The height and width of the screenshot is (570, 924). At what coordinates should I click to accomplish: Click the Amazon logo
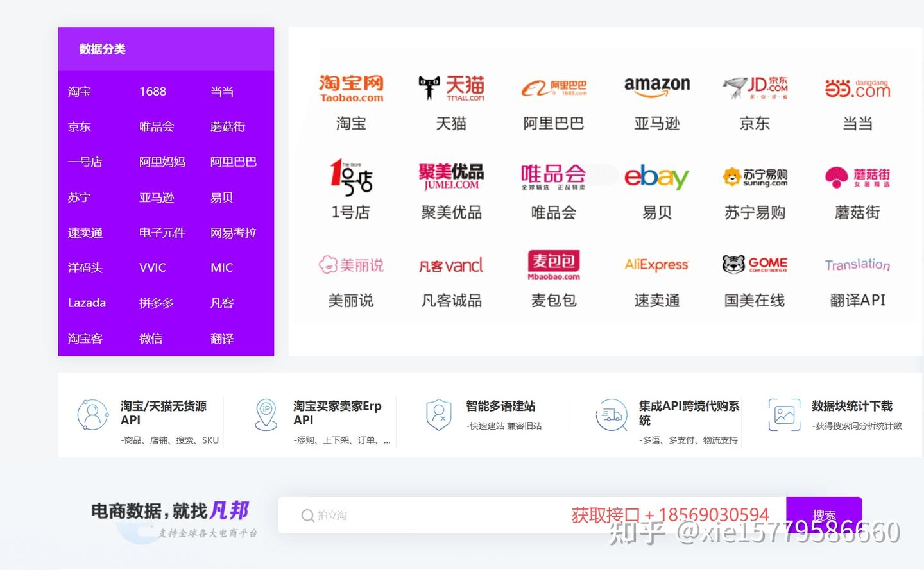click(x=656, y=85)
